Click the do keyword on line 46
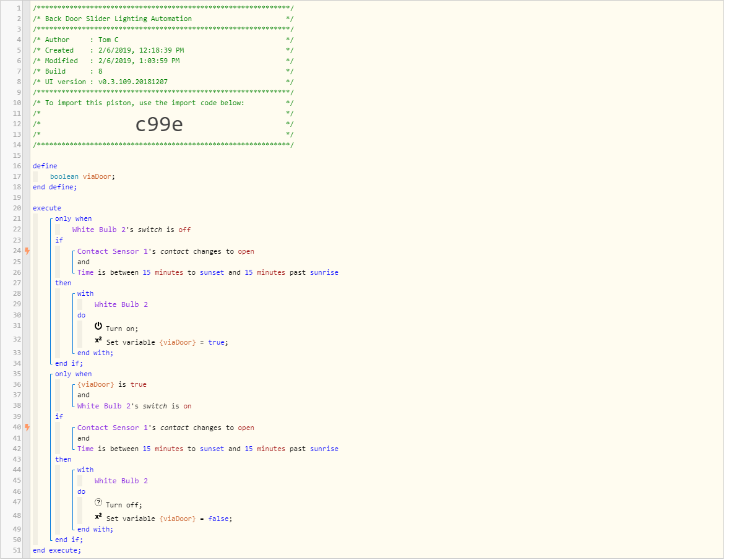729x560 pixels. tap(81, 491)
